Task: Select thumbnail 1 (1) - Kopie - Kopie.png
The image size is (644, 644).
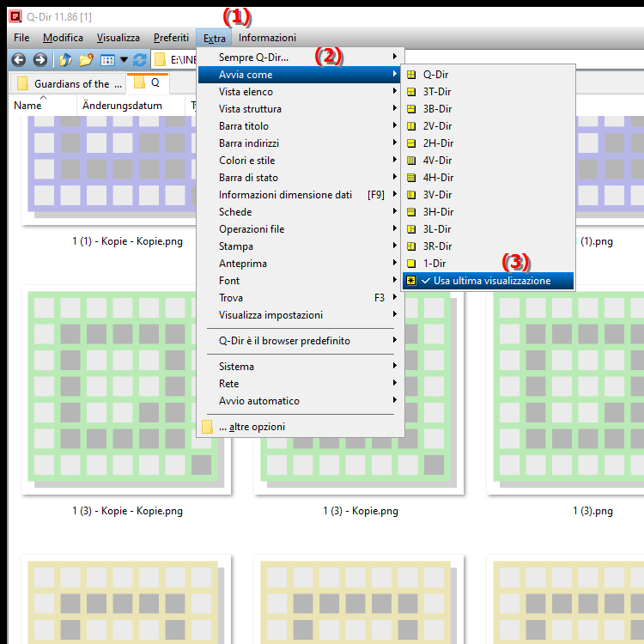Action: [x=109, y=171]
